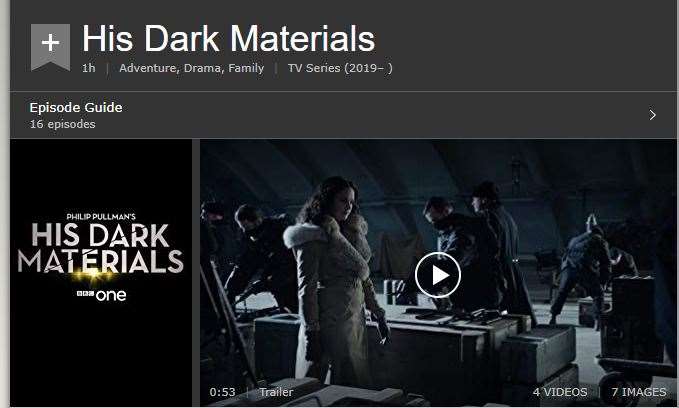Open the Drama genre link
This screenshot has width=679, height=408.
pyautogui.click(x=202, y=68)
